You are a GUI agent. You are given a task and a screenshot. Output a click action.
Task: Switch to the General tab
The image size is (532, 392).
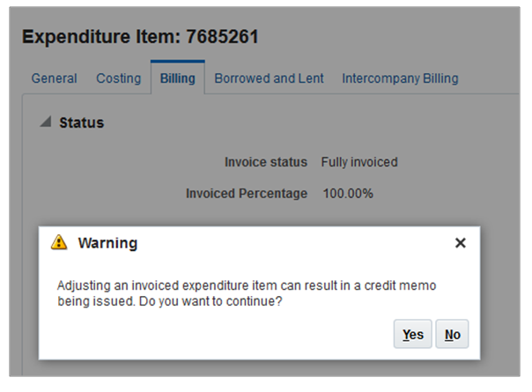pyautogui.click(x=54, y=78)
